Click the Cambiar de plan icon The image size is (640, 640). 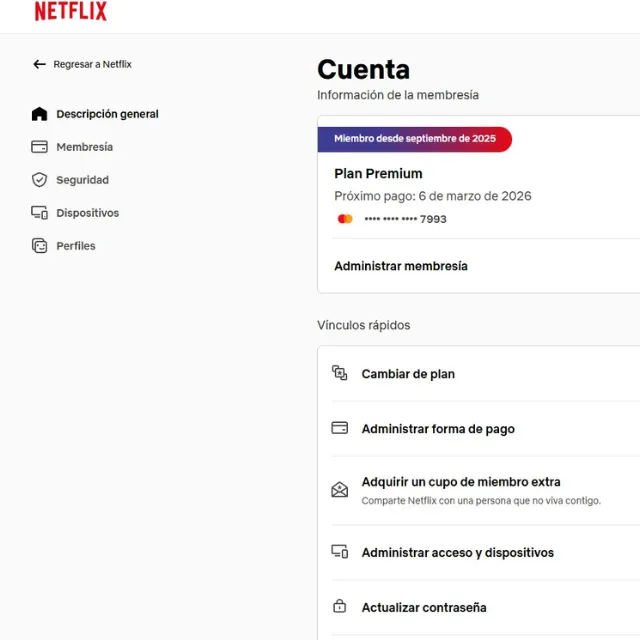click(340, 373)
